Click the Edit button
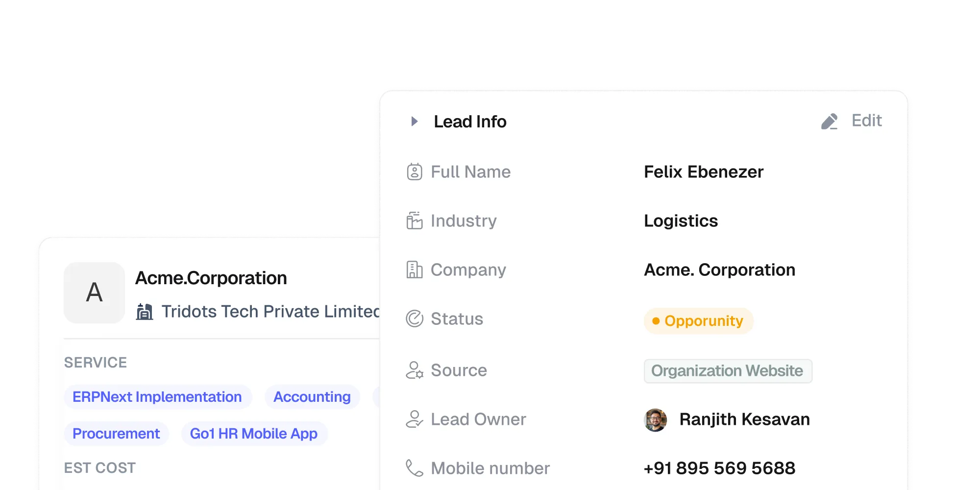980x490 pixels. point(866,120)
